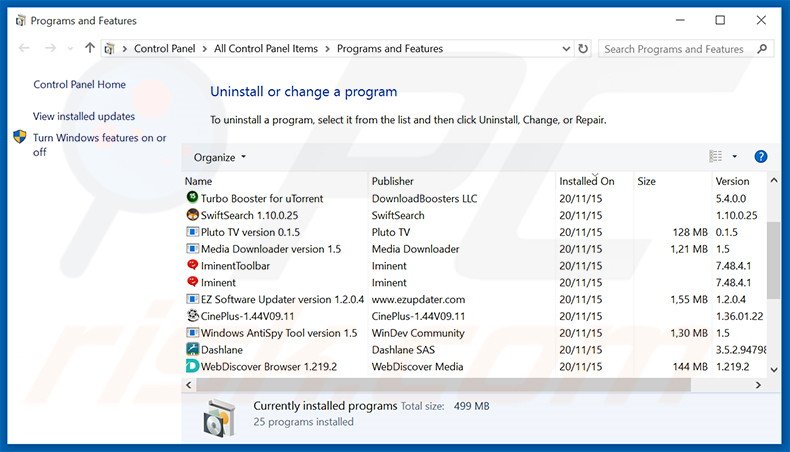Change view with the view icon
The width and height of the screenshot is (790, 452).
pyautogui.click(x=715, y=157)
